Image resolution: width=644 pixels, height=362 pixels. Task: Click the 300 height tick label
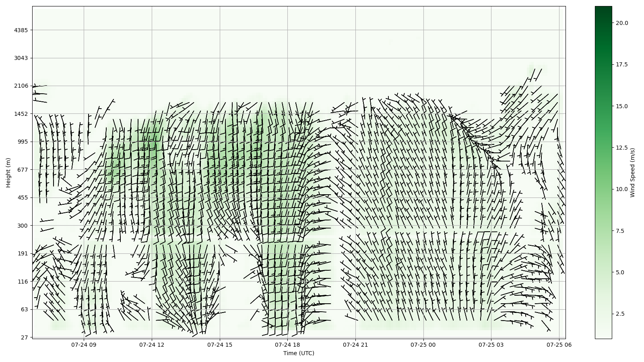23,226
